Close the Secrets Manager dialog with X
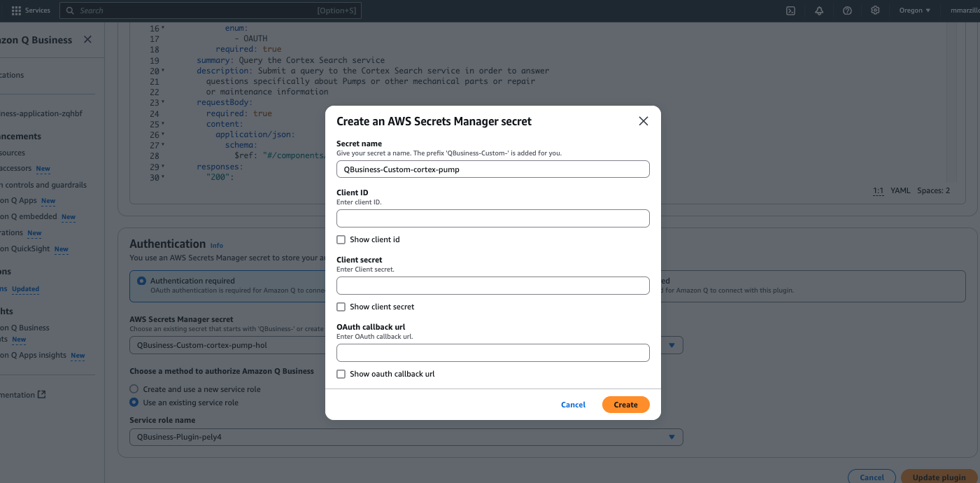The height and width of the screenshot is (483, 980). click(x=644, y=121)
